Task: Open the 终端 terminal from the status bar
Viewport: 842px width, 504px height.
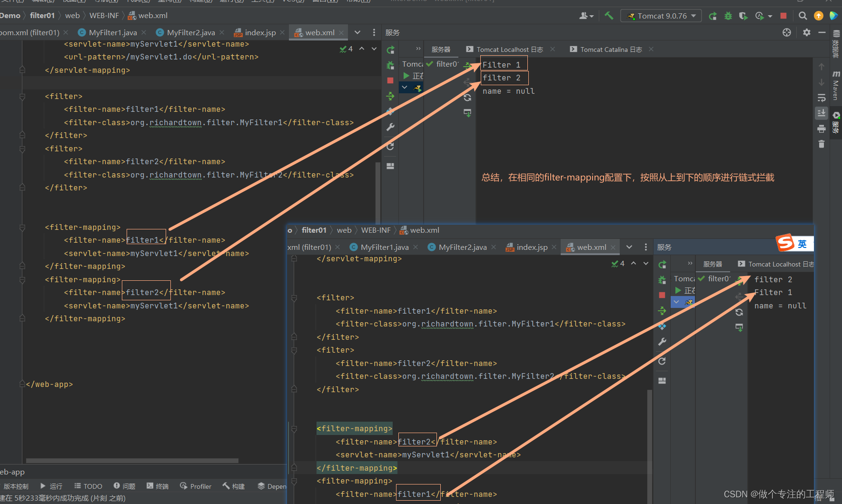Action: (x=158, y=486)
